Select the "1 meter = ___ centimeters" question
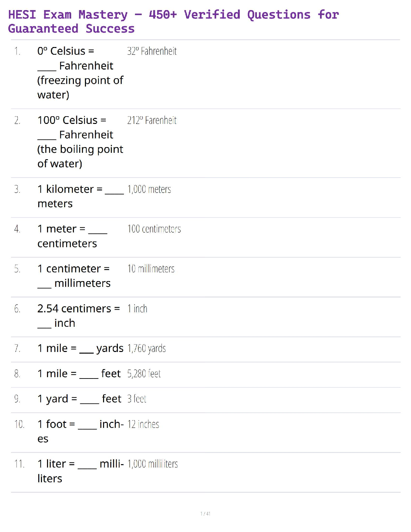The height and width of the screenshot is (532, 411). pyautogui.click(x=72, y=236)
